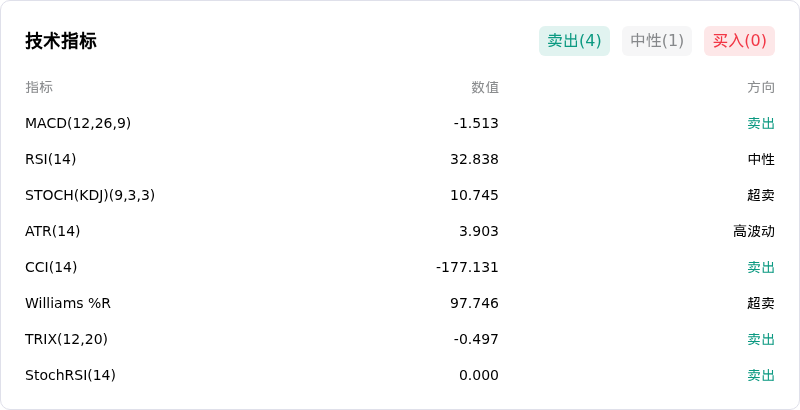The image size is (800, 410).
Task: Select the Williams %R indicator
Action: [68, 303]
